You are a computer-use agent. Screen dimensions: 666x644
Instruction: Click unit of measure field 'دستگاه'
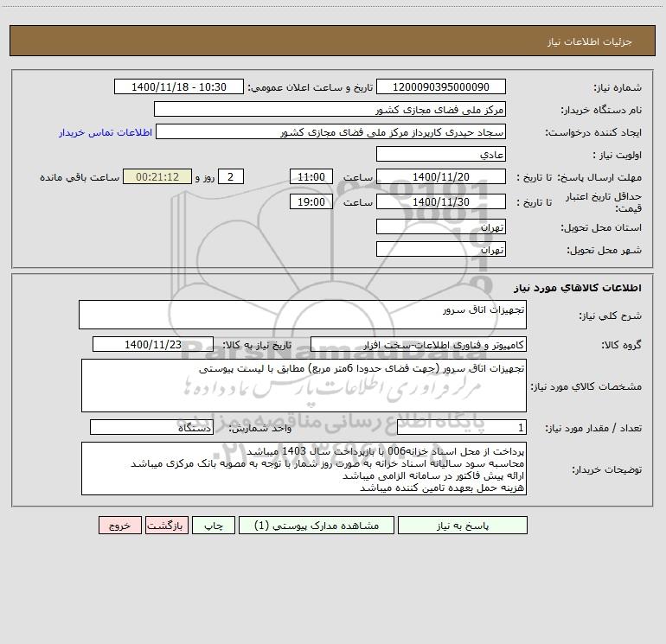click(x=151, y=427)
